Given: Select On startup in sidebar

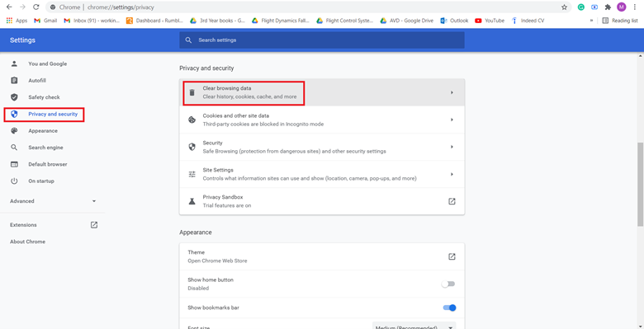Looking at the screenshot, I should 41,181.
